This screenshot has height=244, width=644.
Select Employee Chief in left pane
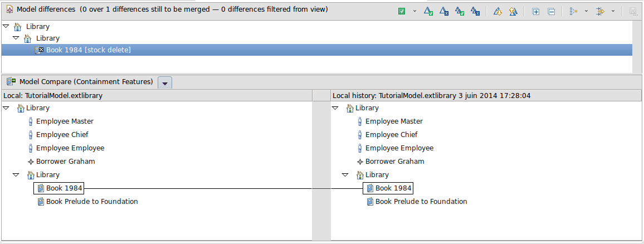[62, 135]
